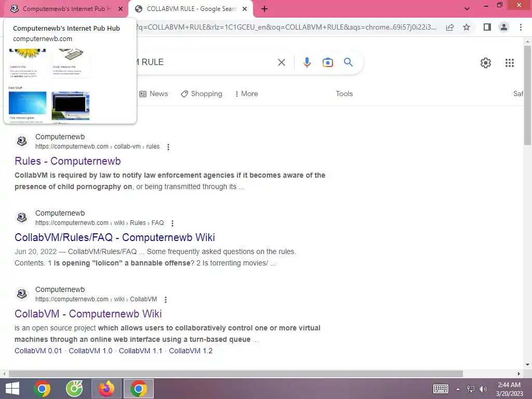Viewport: 532px width, 399px height.
Task: Open CollabVM - Computernewb Wiki result
Action: point(88,313)
